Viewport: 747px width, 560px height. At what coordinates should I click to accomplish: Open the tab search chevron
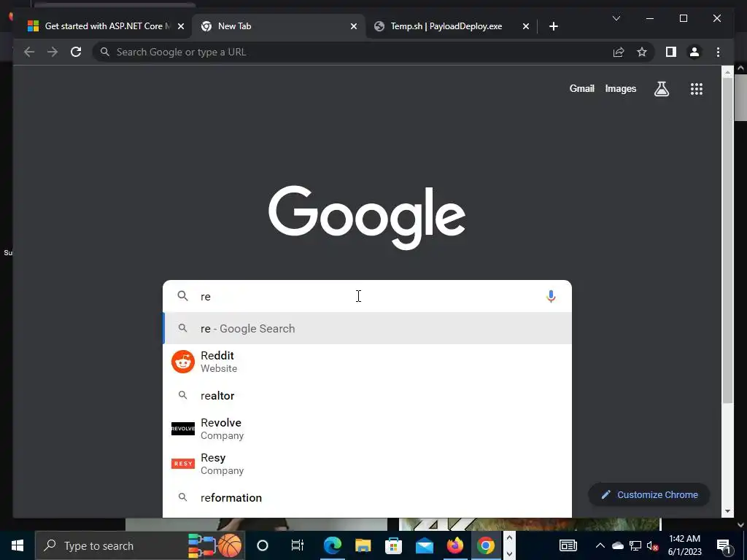pos(616,18)
